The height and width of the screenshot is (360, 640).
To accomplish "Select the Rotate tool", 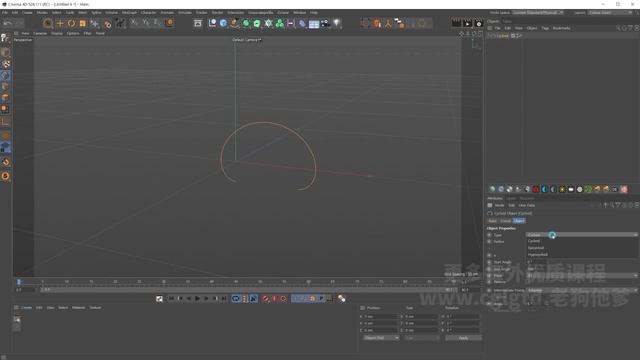I will click(71, 23).
